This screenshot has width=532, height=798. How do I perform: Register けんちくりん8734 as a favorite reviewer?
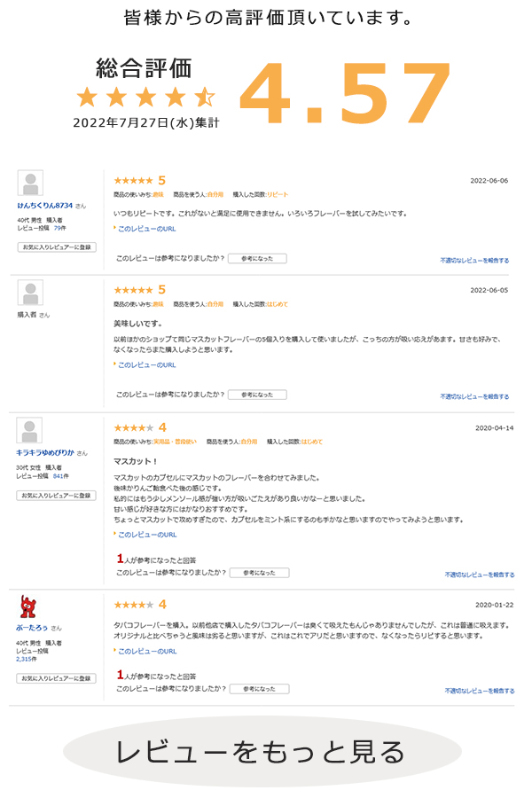tap(57, 247)
